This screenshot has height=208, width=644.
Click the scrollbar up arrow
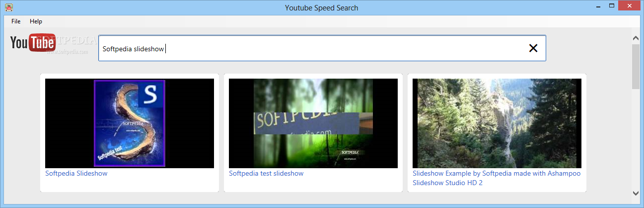tap(636, 38)
